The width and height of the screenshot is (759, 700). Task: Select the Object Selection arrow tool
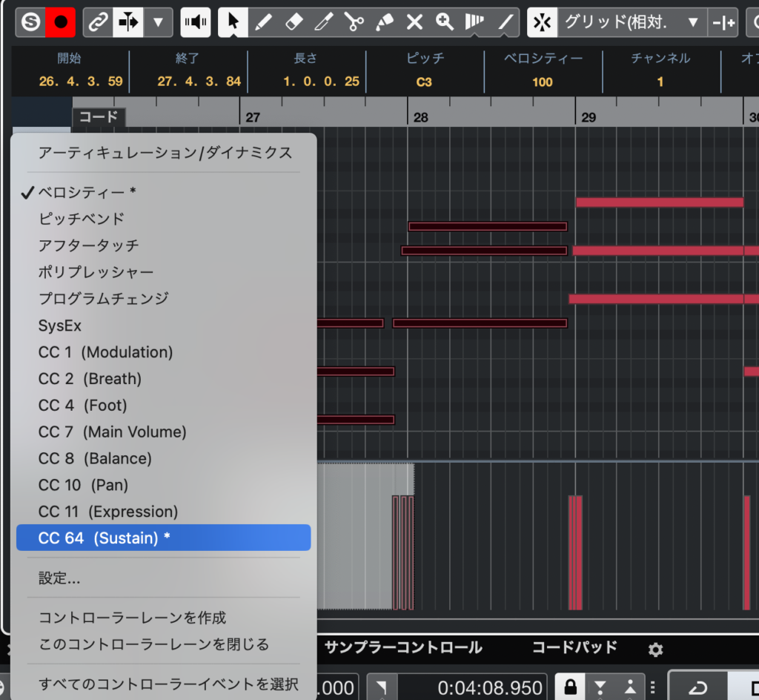click(233, 22)
